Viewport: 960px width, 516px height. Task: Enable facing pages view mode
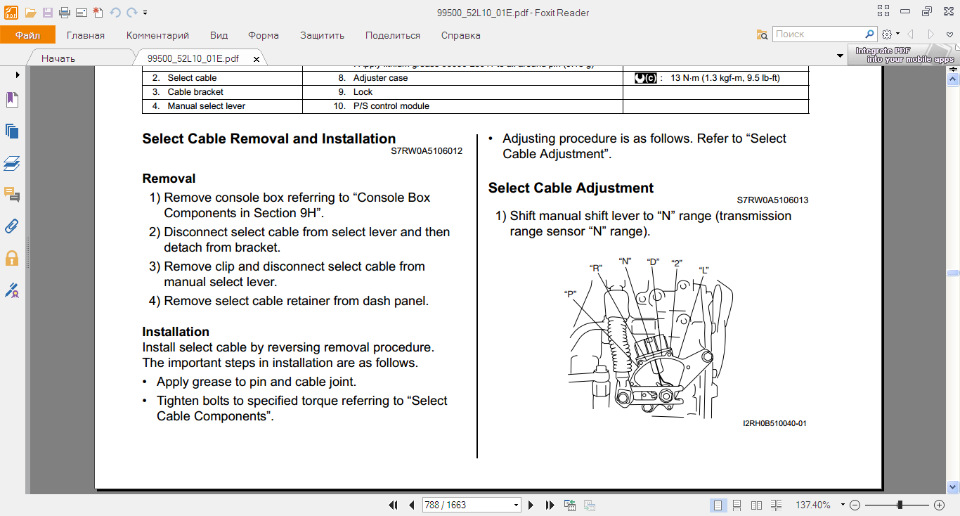[x=757, y=505]
